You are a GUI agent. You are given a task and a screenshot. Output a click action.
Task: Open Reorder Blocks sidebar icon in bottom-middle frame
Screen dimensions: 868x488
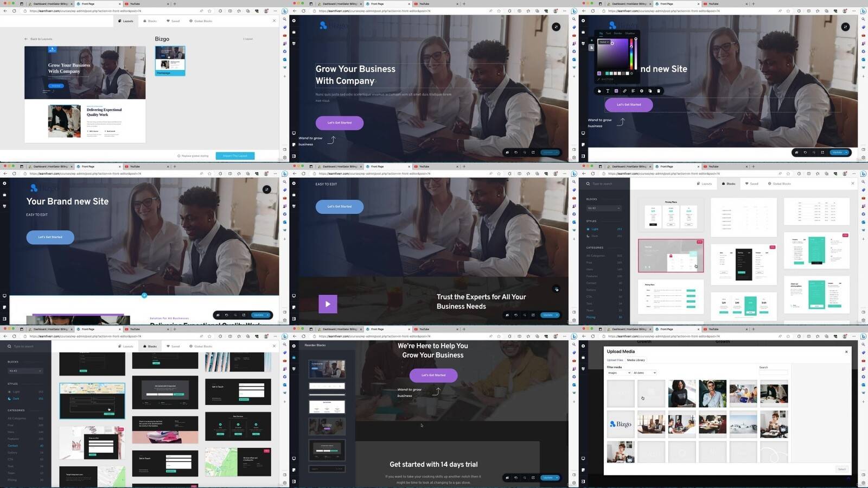click(294, 358)
